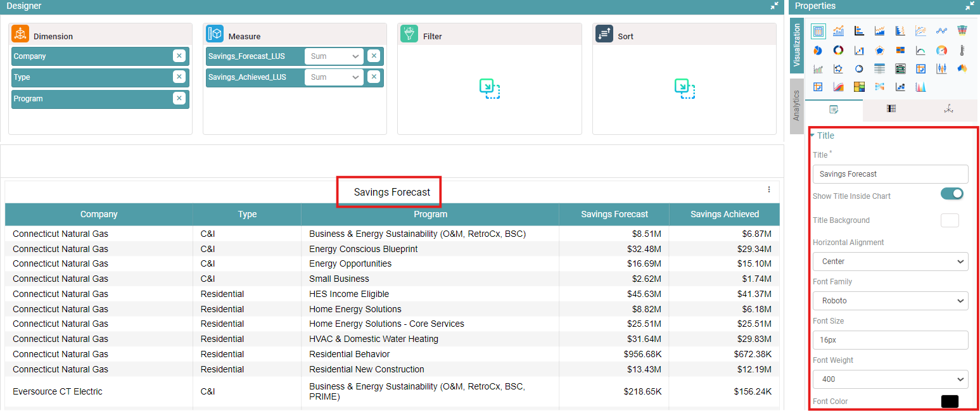Viewport: 980px width, 411px height.
Task: Click the Font Size input field
Action: [x=890, y=340]
